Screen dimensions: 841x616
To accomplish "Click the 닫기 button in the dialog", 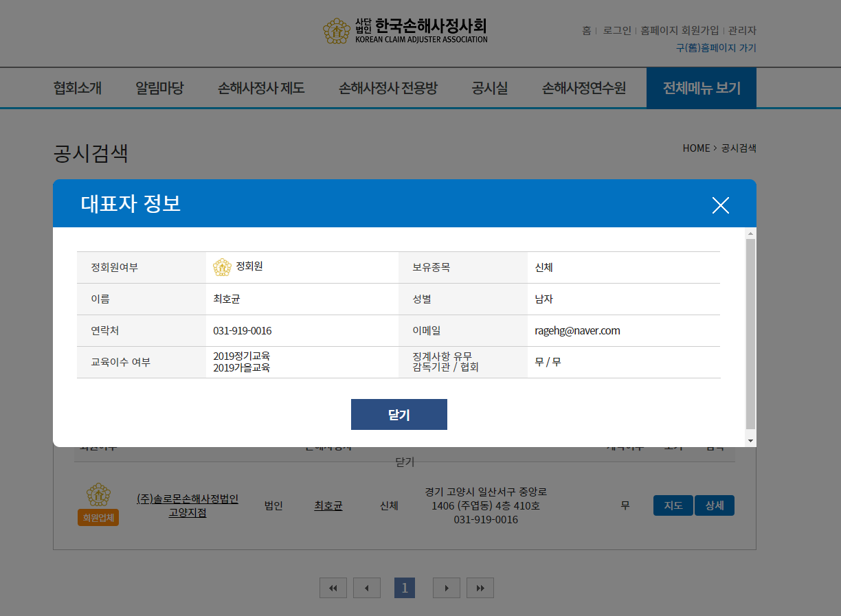I will (399, 414).
